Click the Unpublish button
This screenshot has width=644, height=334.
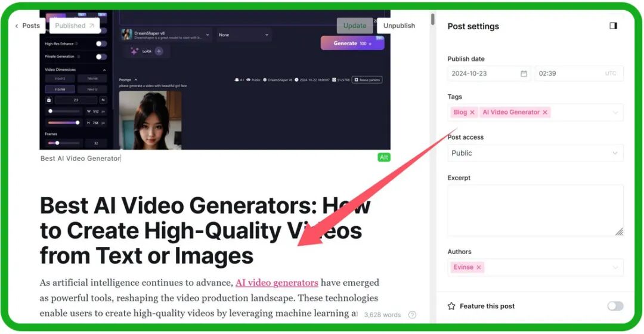tap(399, 26)
